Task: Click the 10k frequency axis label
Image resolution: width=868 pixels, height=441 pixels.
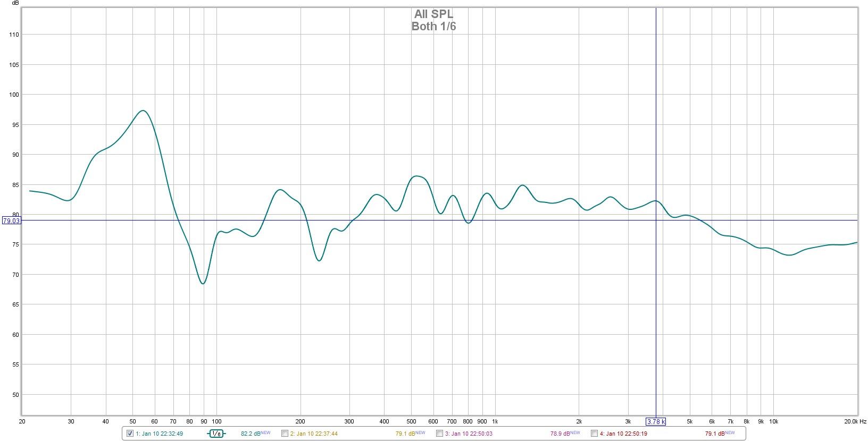Action: [x=773, y=421]
